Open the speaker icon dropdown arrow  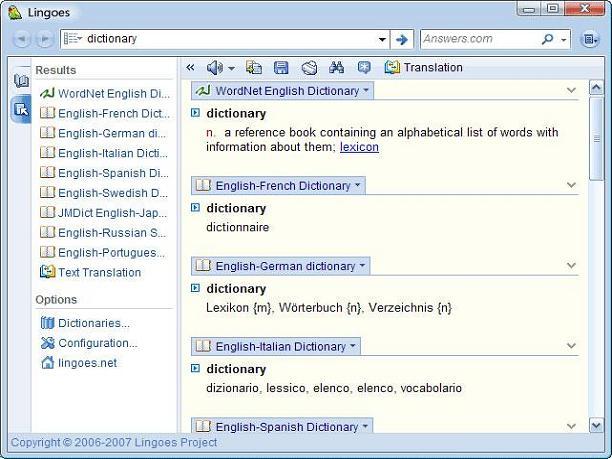click(231, 69)
